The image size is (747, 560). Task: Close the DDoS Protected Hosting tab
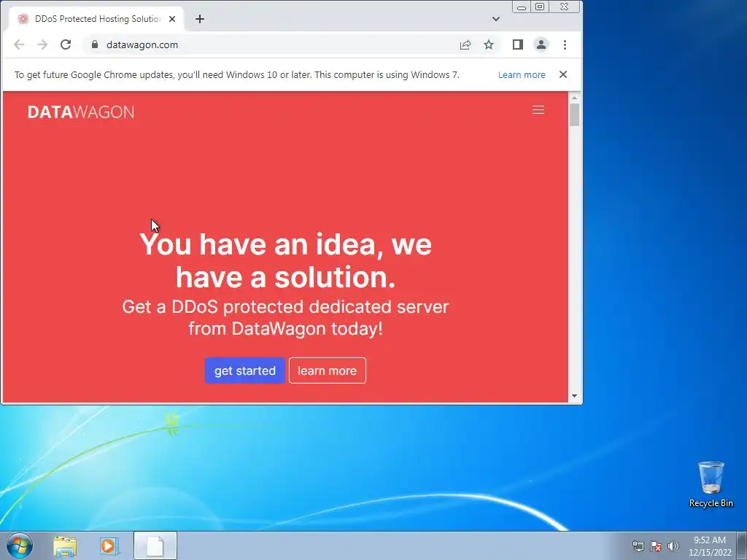coord(172,19)
